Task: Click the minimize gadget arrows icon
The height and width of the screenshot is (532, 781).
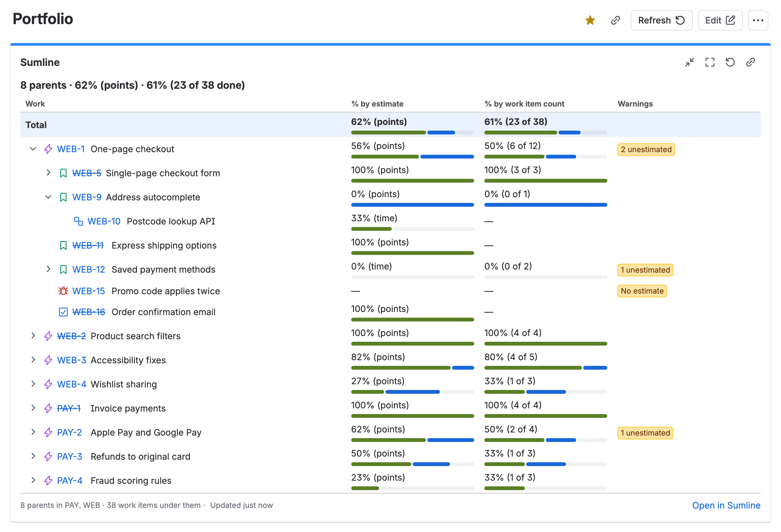Action: (690, 62)
